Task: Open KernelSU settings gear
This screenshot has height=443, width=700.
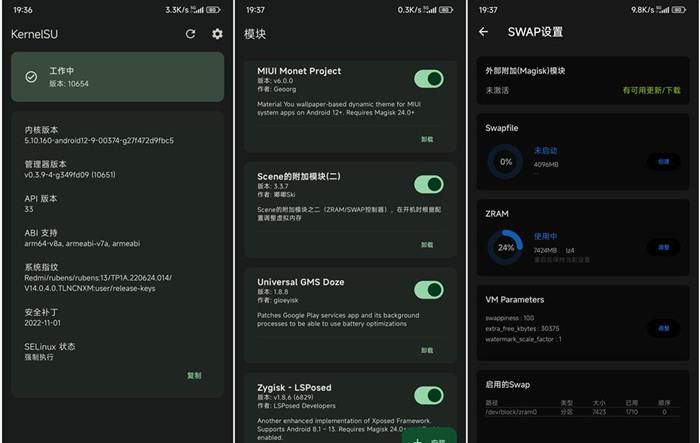Action: [217, 34]
